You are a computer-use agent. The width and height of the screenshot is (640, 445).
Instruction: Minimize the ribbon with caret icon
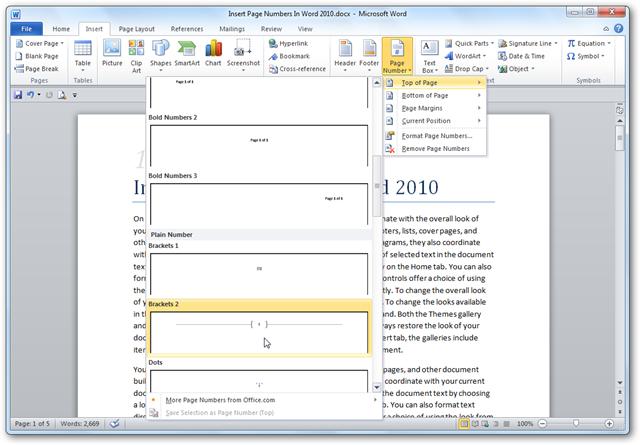[606, 29]
